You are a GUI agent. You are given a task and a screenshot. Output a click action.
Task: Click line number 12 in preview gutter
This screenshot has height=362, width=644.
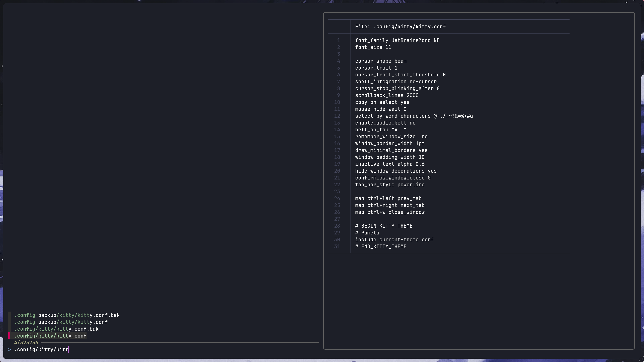(x=337, y=116)
